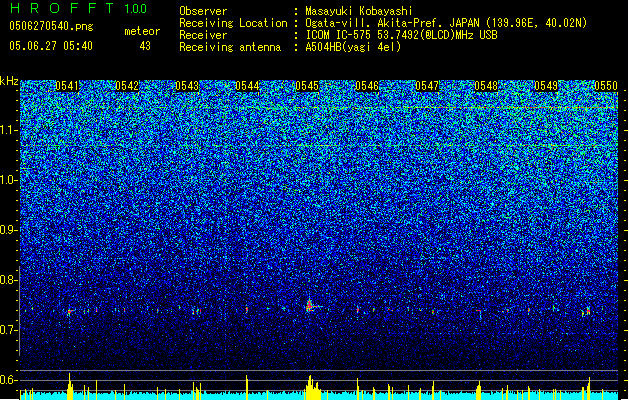This screenshot has height=400, width=629.
Task: Click the ICOM IC-575 53.7492 MHz USB text
Action: coord(402,35)
